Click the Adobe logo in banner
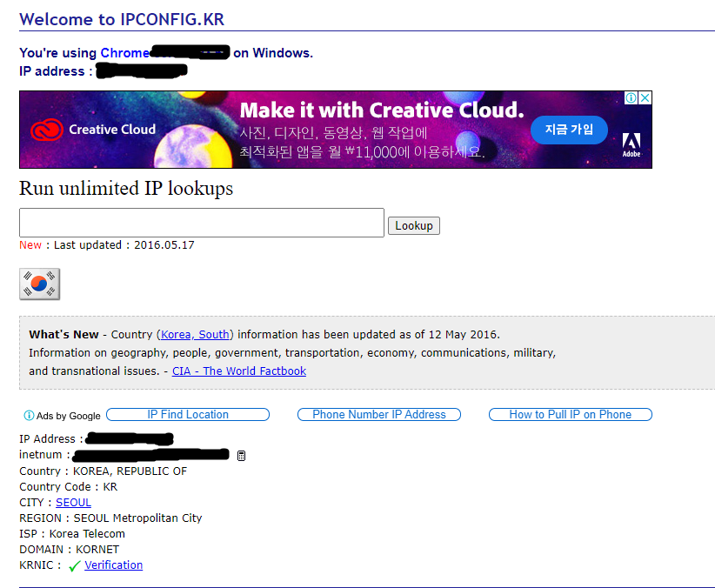 point(631,144)
